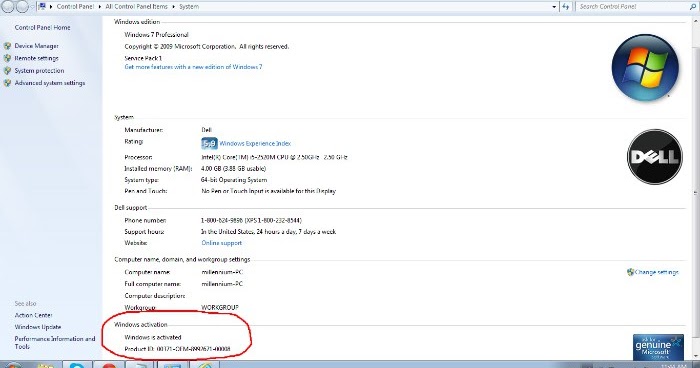This screenshot has width=700, height=368.
Task: Click Change settings link
Action: pyautogui.click(x=657, y=272)
